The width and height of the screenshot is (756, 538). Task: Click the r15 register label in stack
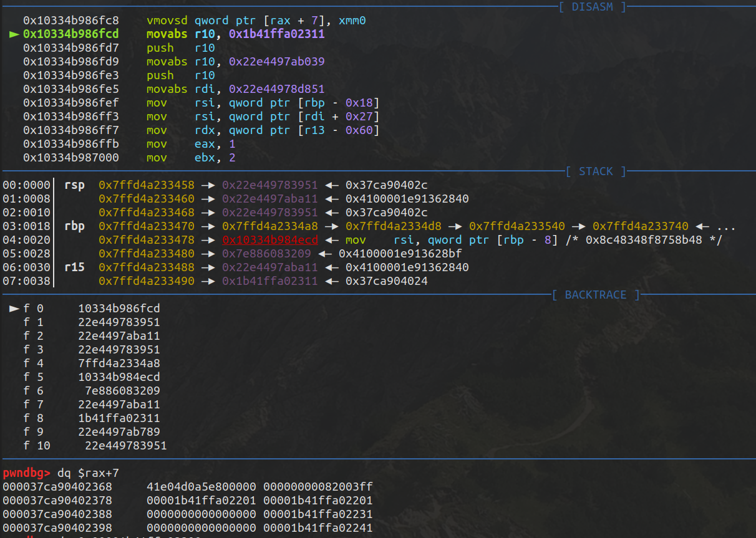[x=74, y=267]
